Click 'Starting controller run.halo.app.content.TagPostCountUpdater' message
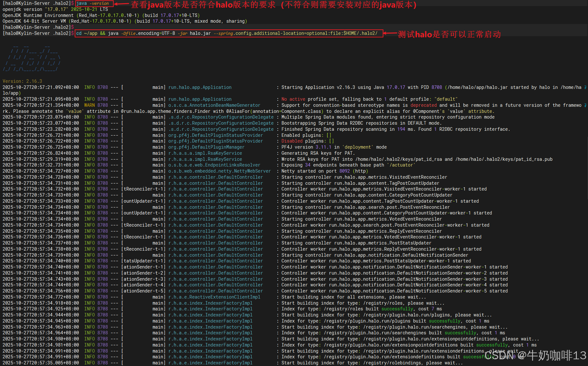Screen dimensions: 588x366 tap(360, 183)
